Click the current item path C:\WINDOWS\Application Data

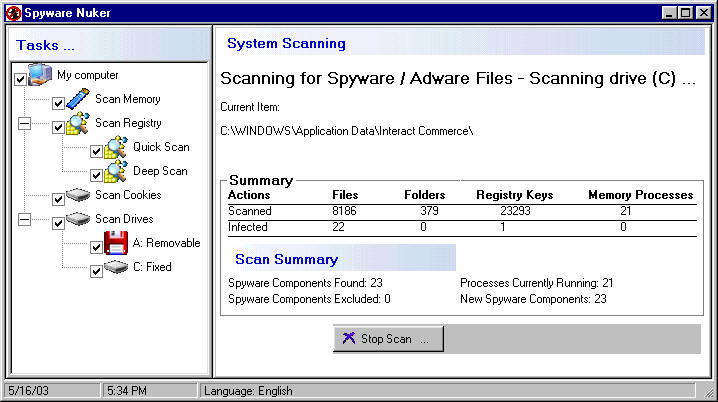click(x=347, y=131)
